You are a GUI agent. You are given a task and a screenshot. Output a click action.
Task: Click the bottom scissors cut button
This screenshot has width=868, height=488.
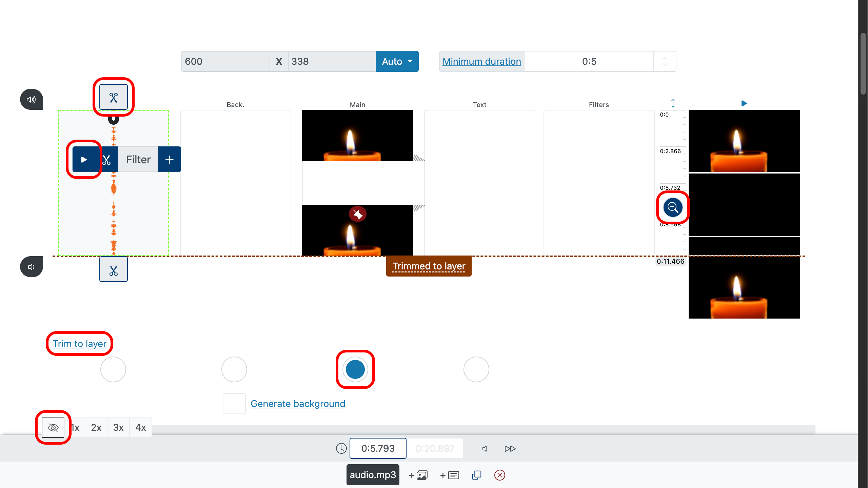[113, 269]
